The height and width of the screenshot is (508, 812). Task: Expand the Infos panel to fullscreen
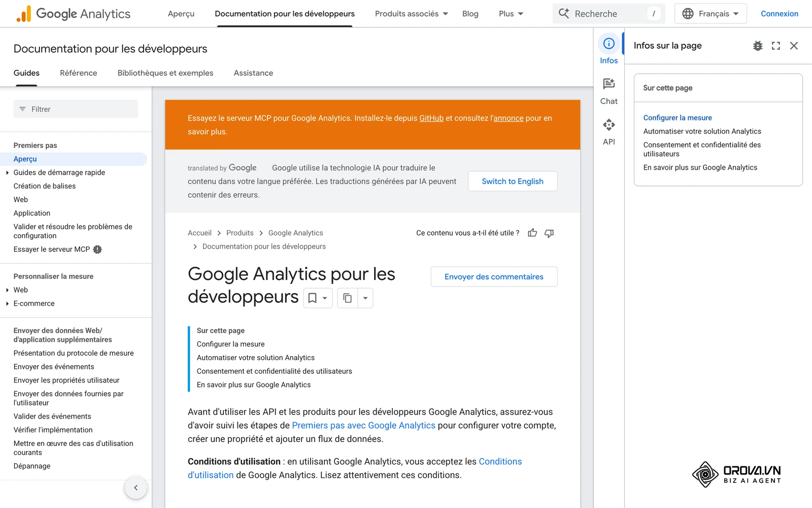coord(776,46)
